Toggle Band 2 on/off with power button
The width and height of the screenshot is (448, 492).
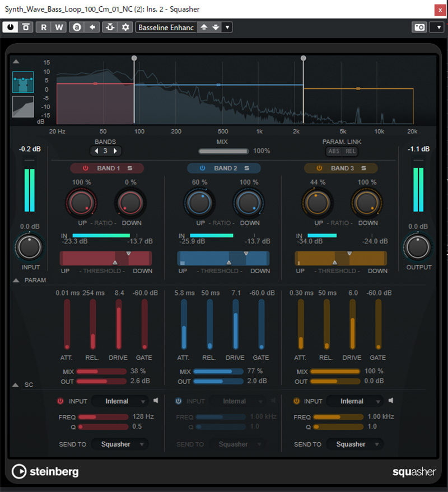(203, 168)
